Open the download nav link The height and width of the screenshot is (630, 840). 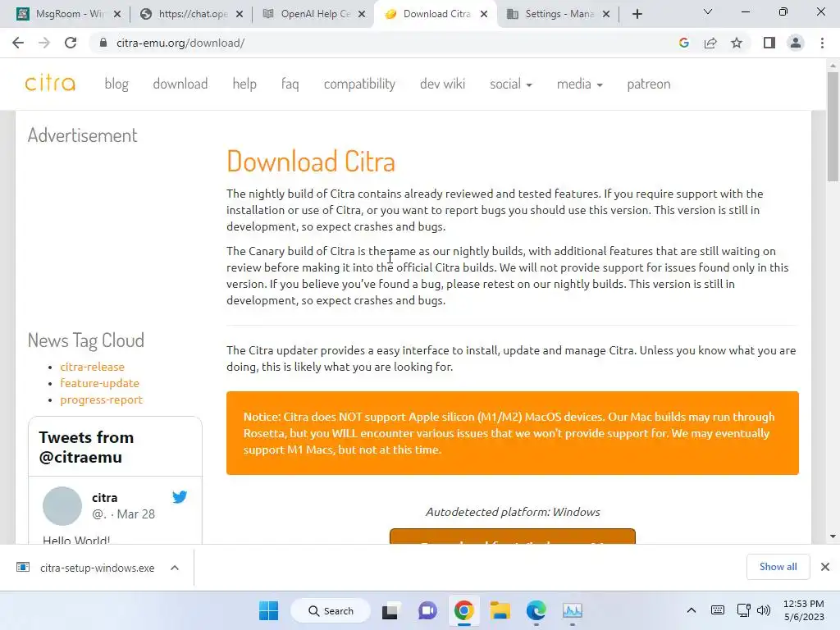coord(180,84)
